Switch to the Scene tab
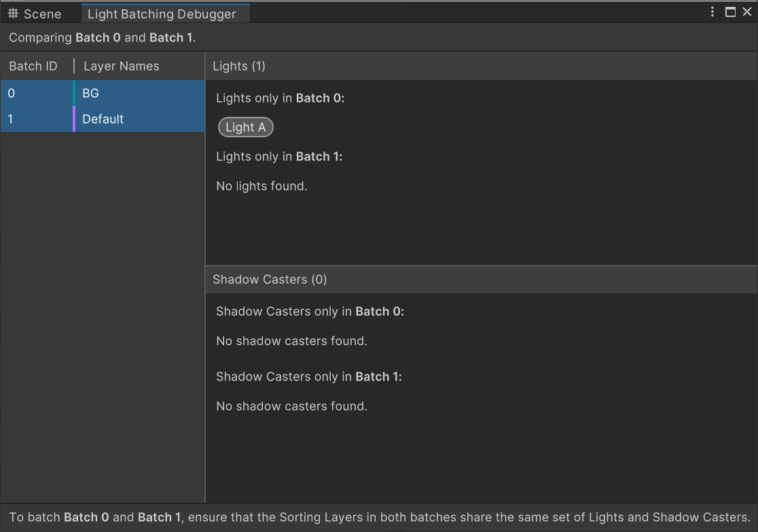Screen dimensions: 758x532 click(41, 13)
